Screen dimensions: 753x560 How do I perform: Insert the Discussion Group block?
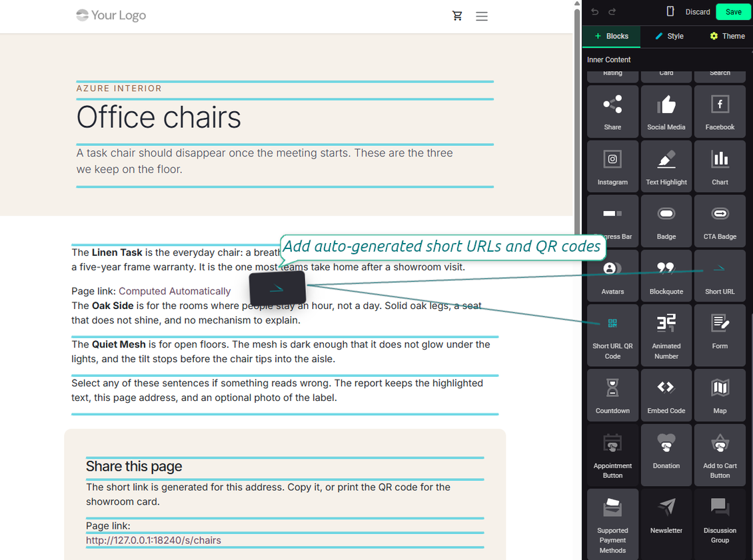720,525
